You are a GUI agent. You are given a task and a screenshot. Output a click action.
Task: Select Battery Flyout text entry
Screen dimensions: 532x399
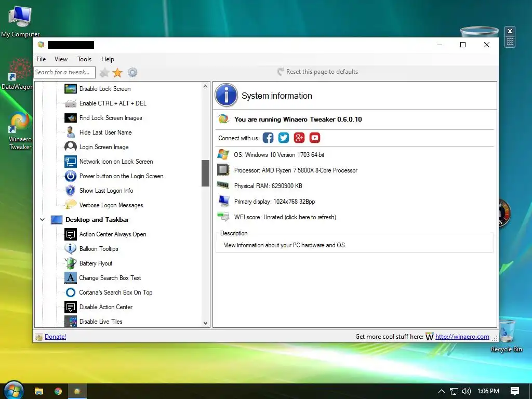pyautogui.click(x=96, y=263)
